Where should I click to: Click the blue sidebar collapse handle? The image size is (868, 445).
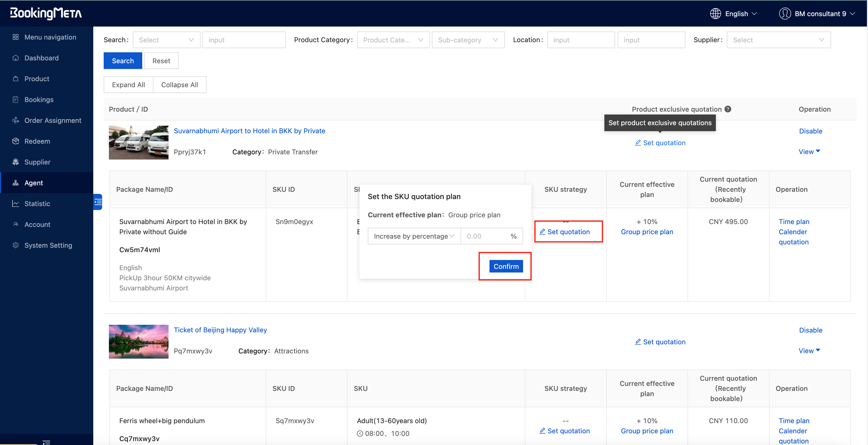coord(98,202)
